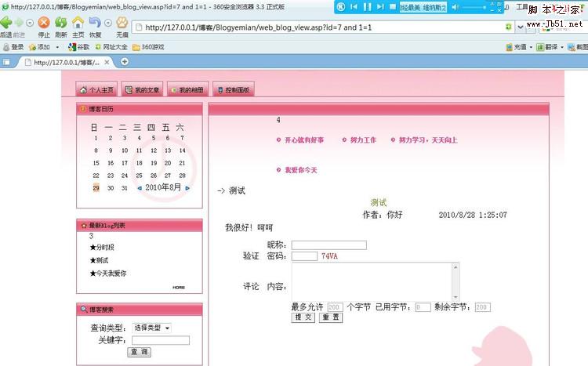Image resolution: width=588 pixels, height=366 pixels.
Task: Expand the arrow next to 充值
Action: (531, 47)
